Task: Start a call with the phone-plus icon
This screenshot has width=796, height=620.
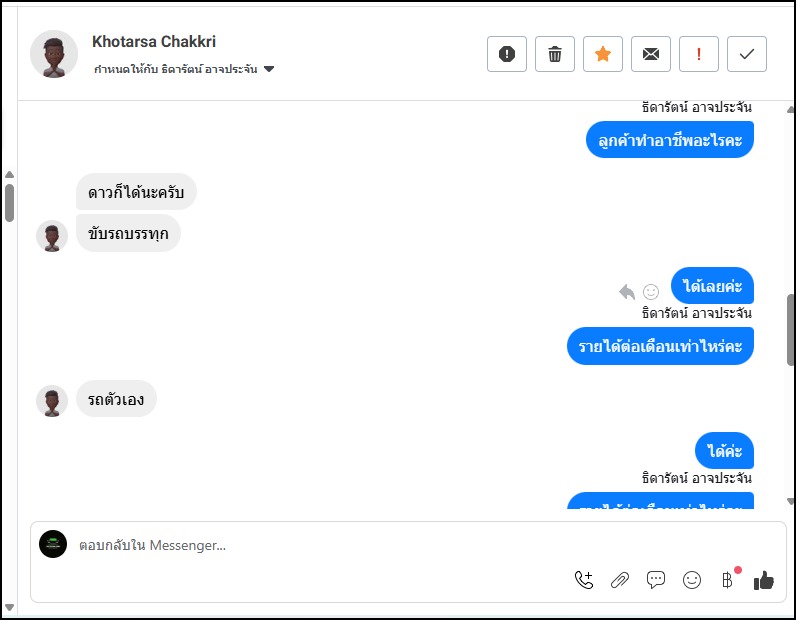Action: tap(584, 579)
